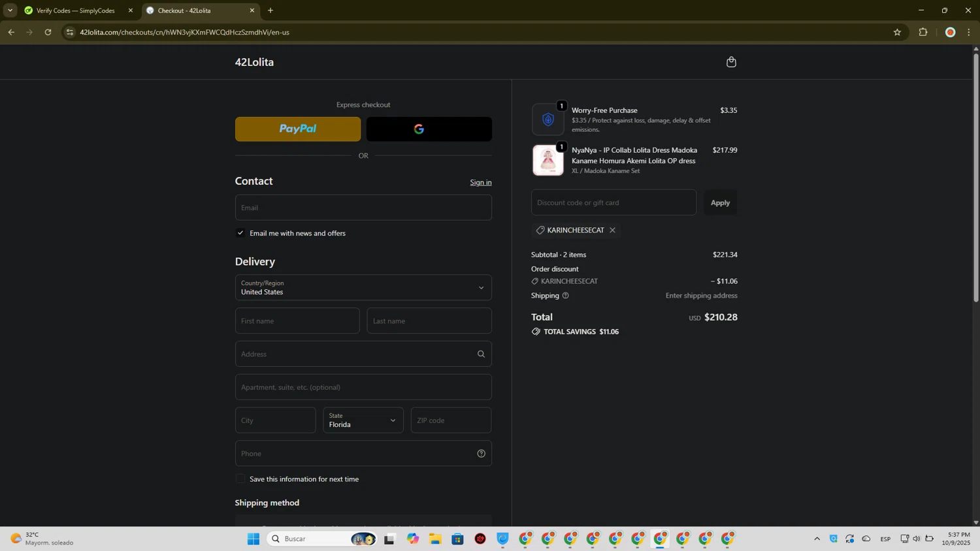Click the Address input field
980x551 pixels.
363,354
